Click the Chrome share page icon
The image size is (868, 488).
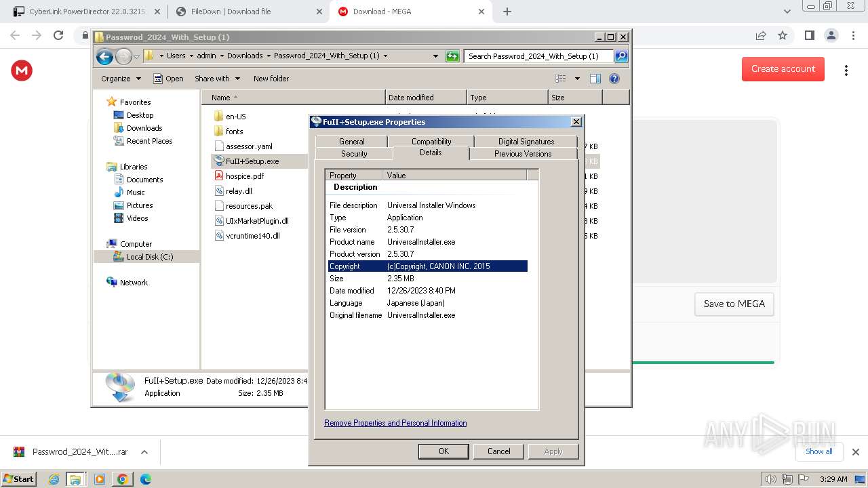[761, 35]
